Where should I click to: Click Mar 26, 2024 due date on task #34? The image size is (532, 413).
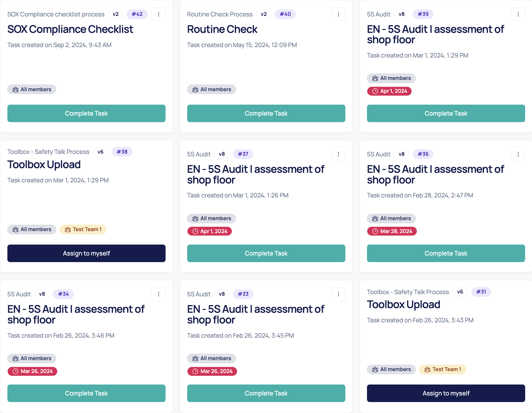(32, 371)
